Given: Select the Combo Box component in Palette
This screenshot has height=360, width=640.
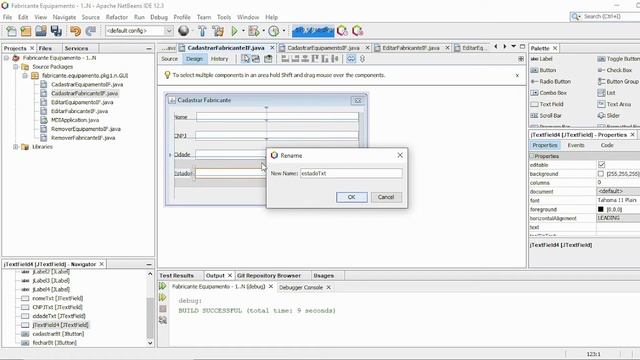Looking at the screenshot, I should click(x=549, y=93).
